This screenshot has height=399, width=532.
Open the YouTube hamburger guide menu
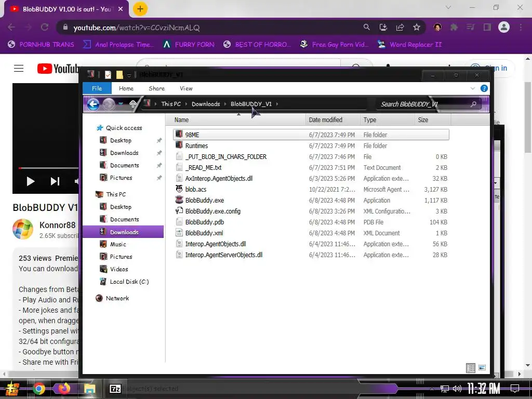tap(19, 69)
